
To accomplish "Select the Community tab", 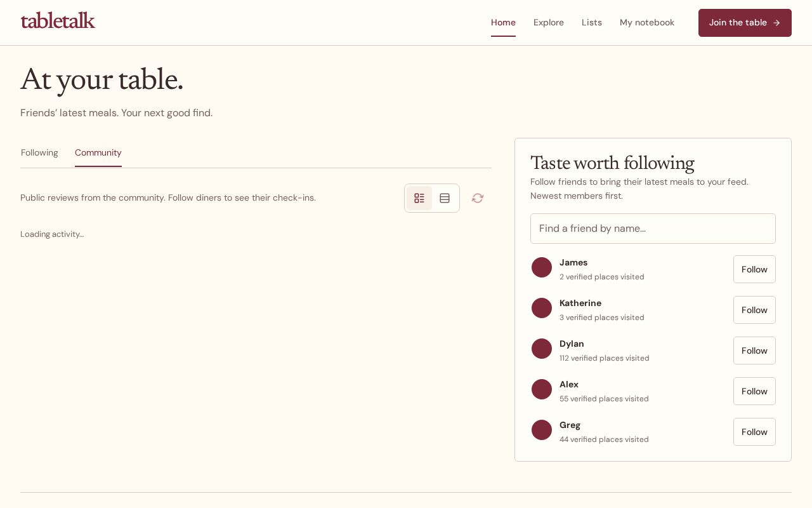I will click(98, 153).
